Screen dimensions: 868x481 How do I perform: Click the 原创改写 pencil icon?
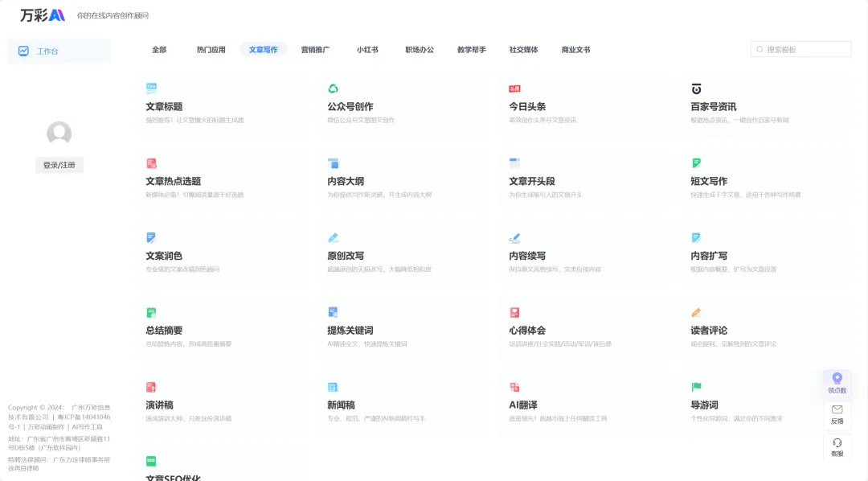[x=333, y=238]
